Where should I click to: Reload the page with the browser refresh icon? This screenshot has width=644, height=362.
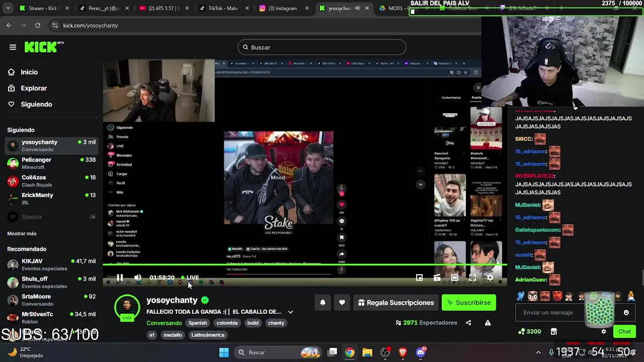(x=38, y=25)
